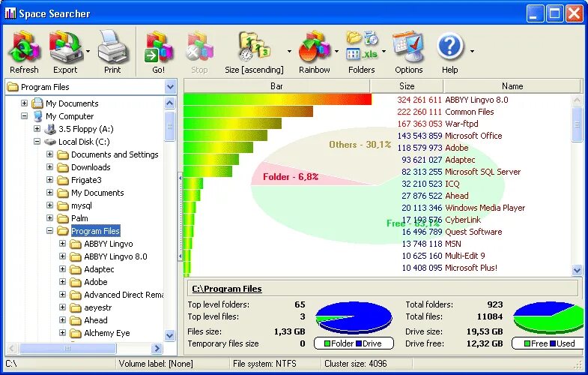The height and width of the screenshot is (375, 588).
Task: Click the Help question mark icon
Action: point(449,46)
